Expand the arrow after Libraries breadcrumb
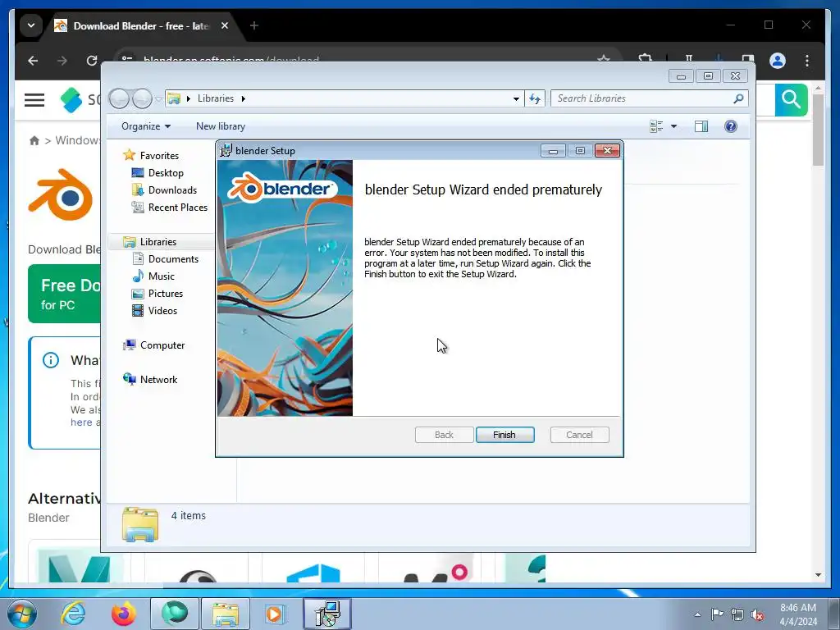The height and width of the screenshot is (630, 840). tap(243, 98)
